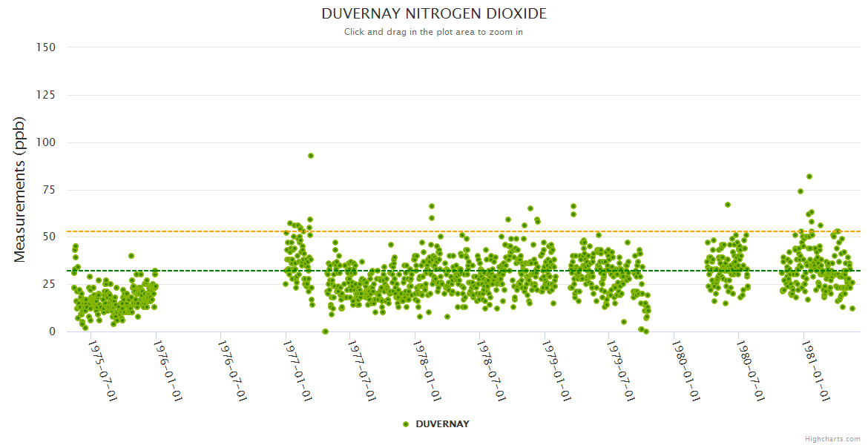The height and width of the screenshot is (445, 868).
Task: Click the 1981-01-01 x-axis label
Action: (815, 370)
